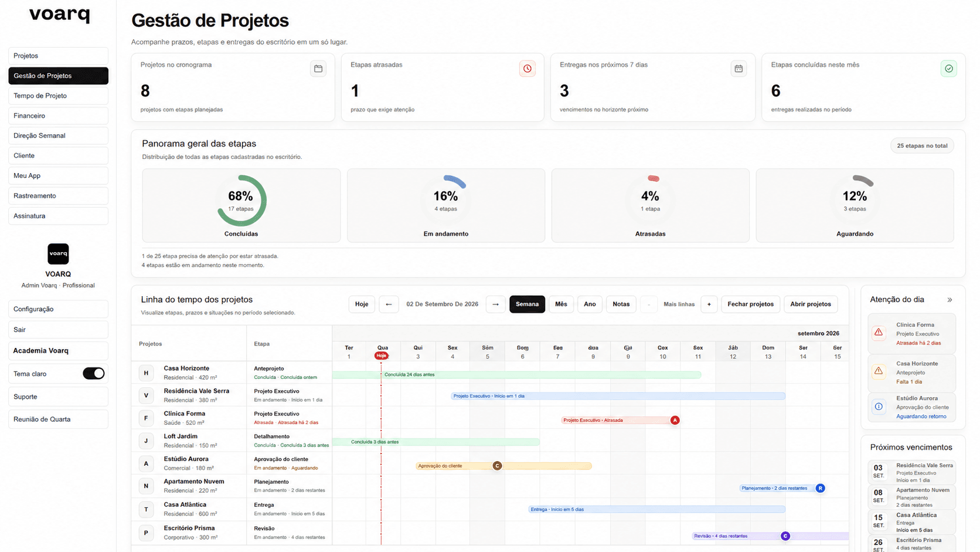Image resolution: width=980 pixels, height=552 pixels.
Task: Click the T badge of Casa Atlântica
Action: (146, 509)
